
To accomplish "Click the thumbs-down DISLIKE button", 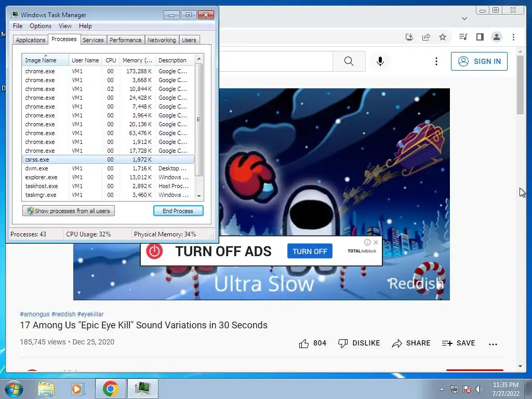I will point(359,343).
